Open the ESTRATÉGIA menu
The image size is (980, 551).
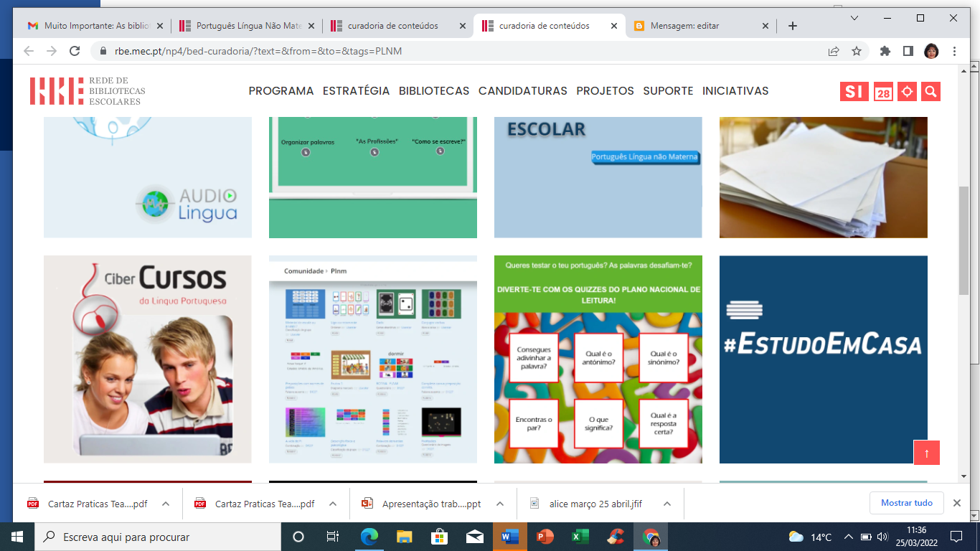[x=356, y=91]
